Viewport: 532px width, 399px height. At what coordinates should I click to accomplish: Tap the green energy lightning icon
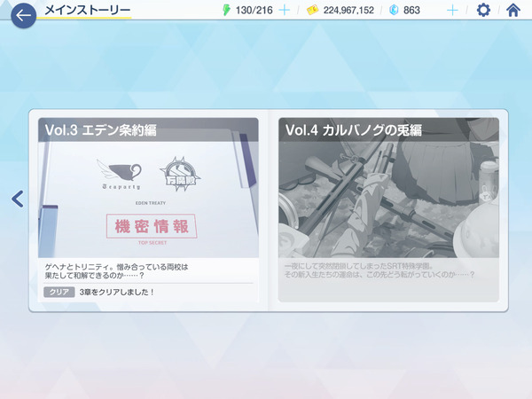pyautogui.click(x=226, y=10)
